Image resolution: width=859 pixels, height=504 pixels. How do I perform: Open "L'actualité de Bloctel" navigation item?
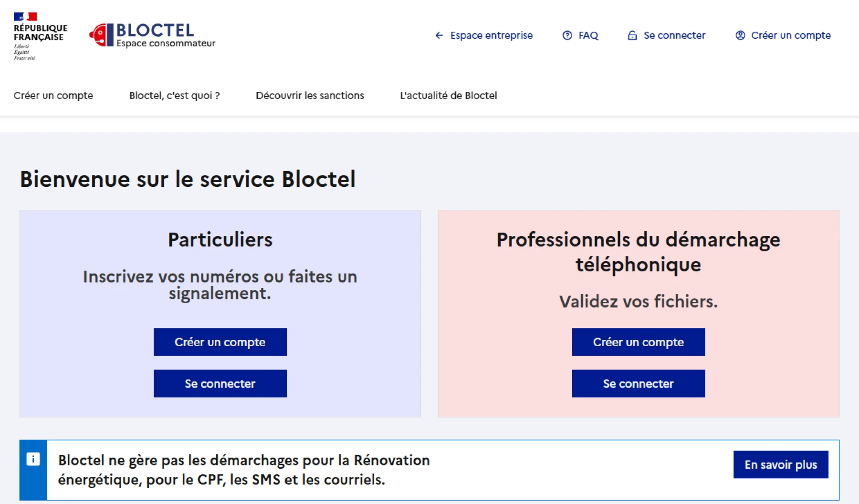(448, 95)
